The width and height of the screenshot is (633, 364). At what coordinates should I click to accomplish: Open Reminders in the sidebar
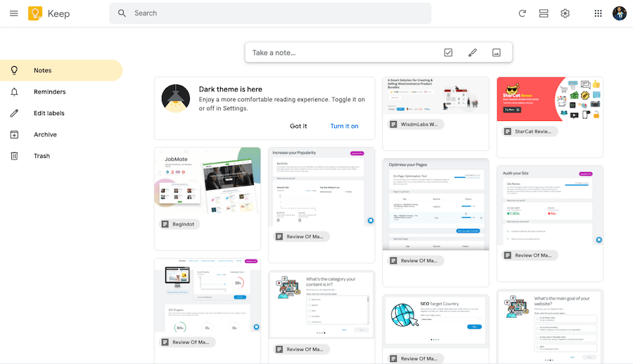(x=61, y=92)
